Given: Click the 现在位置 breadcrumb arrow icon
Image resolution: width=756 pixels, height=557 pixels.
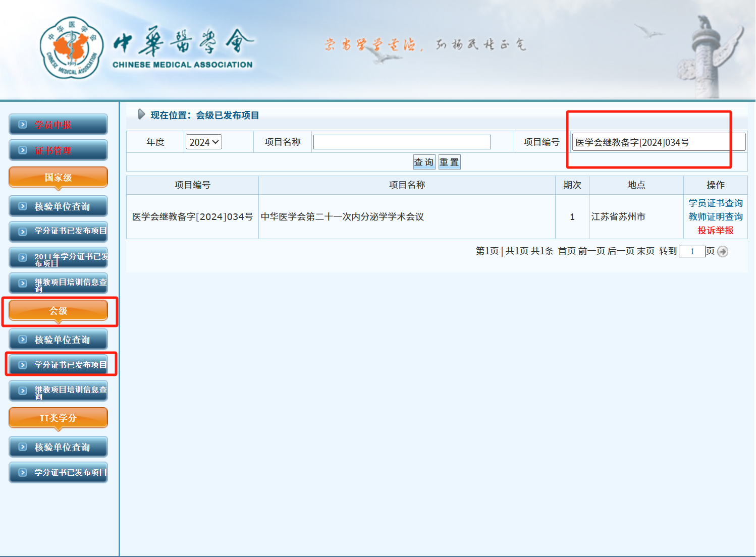Looking at the screenshot, I should coord(142,115).
